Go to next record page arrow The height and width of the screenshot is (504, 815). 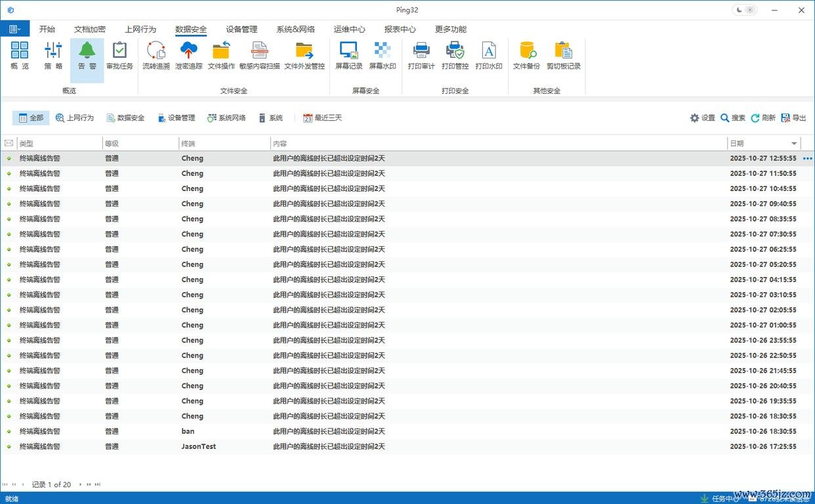click(x=80, y=484)
